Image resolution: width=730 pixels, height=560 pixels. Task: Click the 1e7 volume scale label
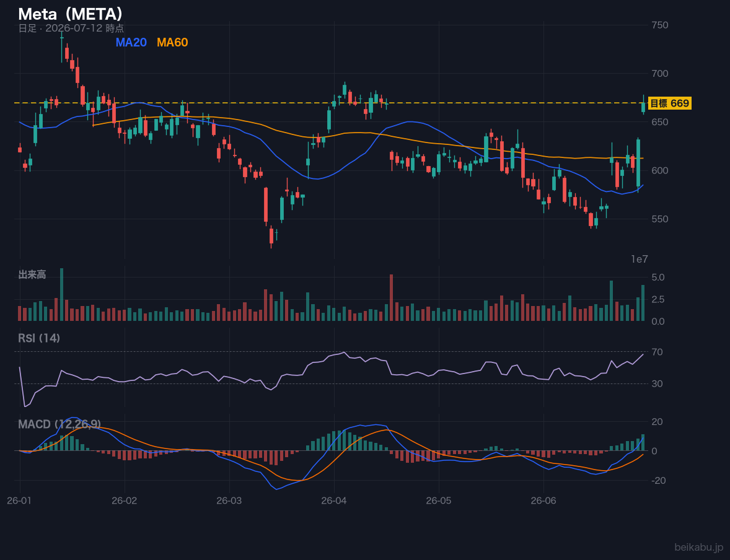(x=640, y=260)
